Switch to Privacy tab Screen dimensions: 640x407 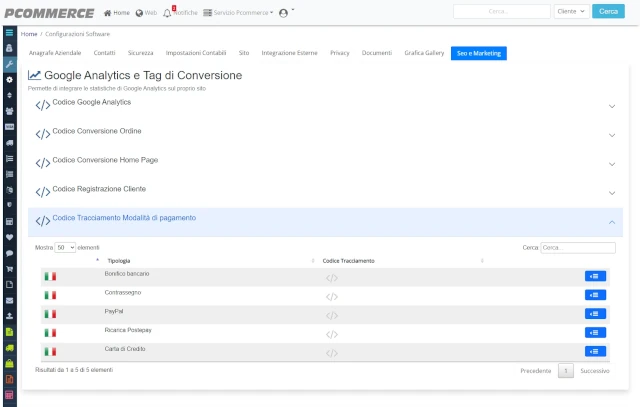(340, 53)
